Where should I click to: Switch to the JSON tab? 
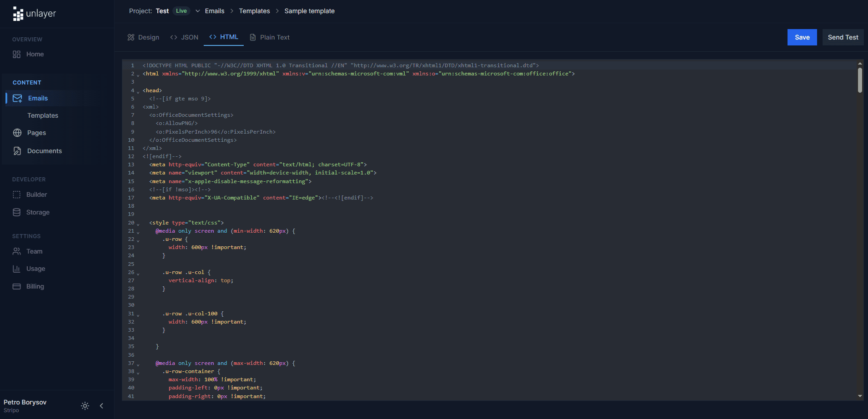(x=184, y=37)
